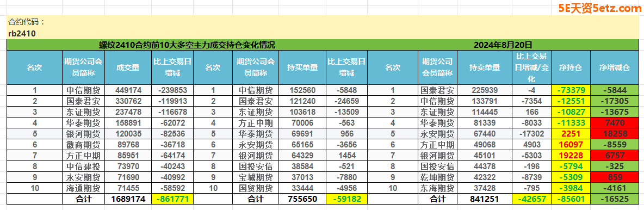This screenshot has height=210, width=644.
Task: Select the 比上交易日增减/变化 header cell
Action: 531,68
